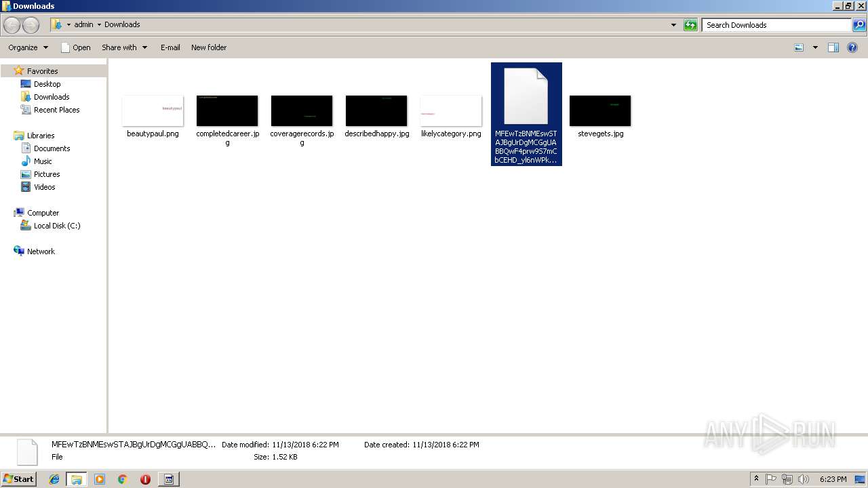Select the describedhappy.jpg thumbnail
This screenshot has height=488, width=868.
[376, 110]
